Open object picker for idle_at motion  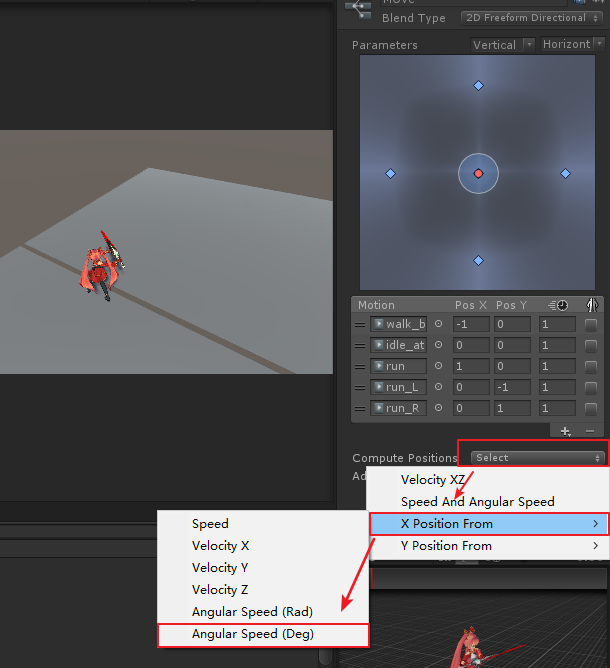(x=438, y=345)
